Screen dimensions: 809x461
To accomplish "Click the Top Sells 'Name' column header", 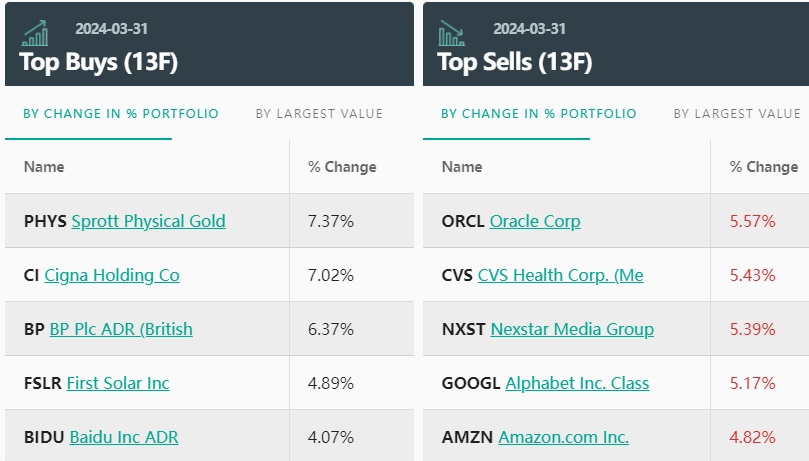I will point(461,167).
